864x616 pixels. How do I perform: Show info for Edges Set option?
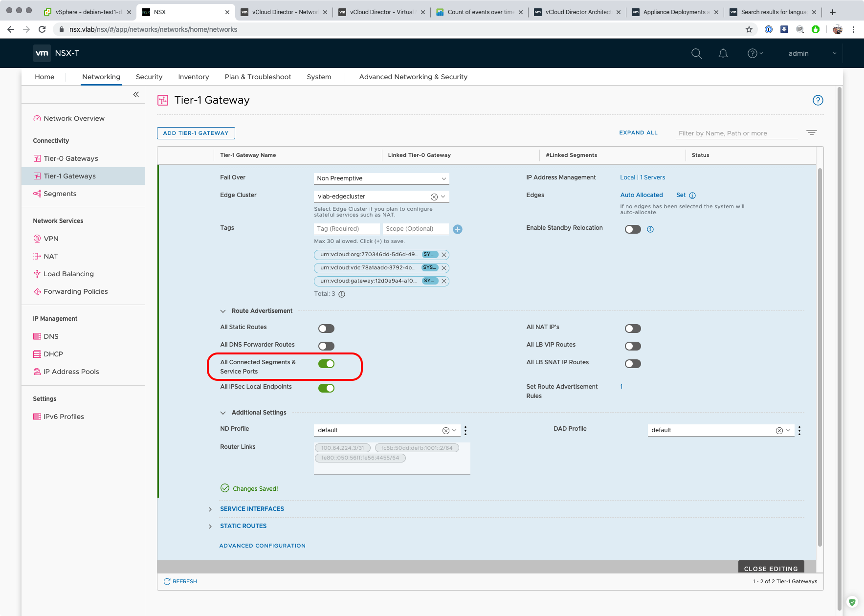692,196
